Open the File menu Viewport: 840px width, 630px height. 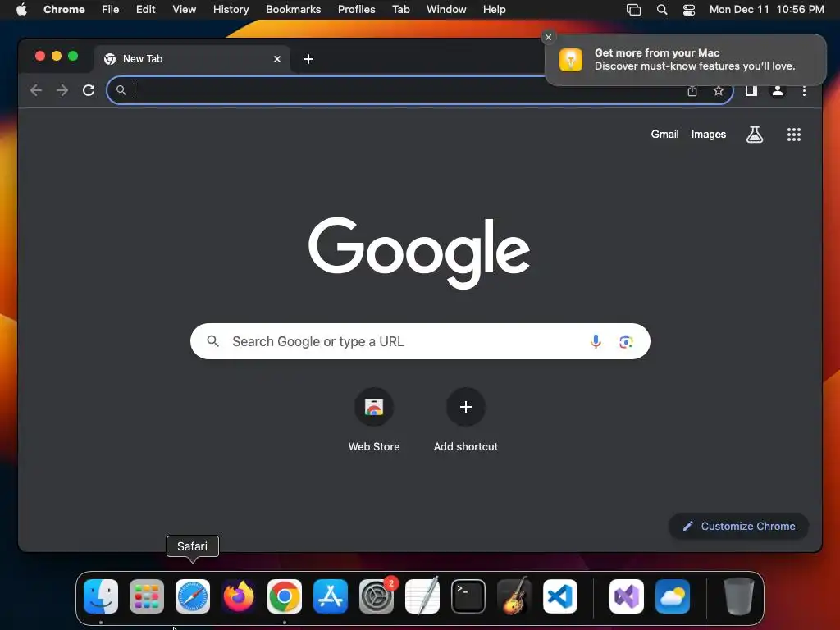pyautogui.click(x=111, y=10)
